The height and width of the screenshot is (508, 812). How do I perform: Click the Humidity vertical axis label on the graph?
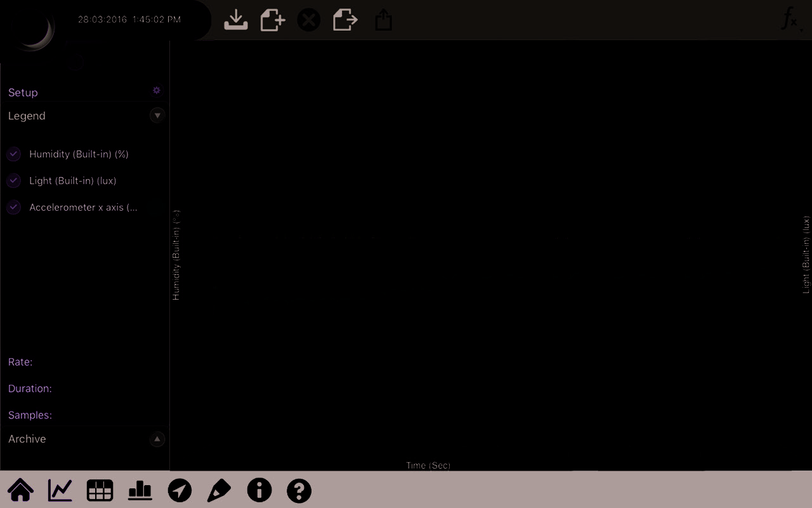(x=176, y=255)
